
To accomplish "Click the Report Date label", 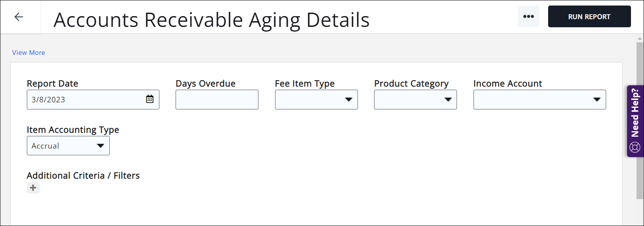I will 52,83.
